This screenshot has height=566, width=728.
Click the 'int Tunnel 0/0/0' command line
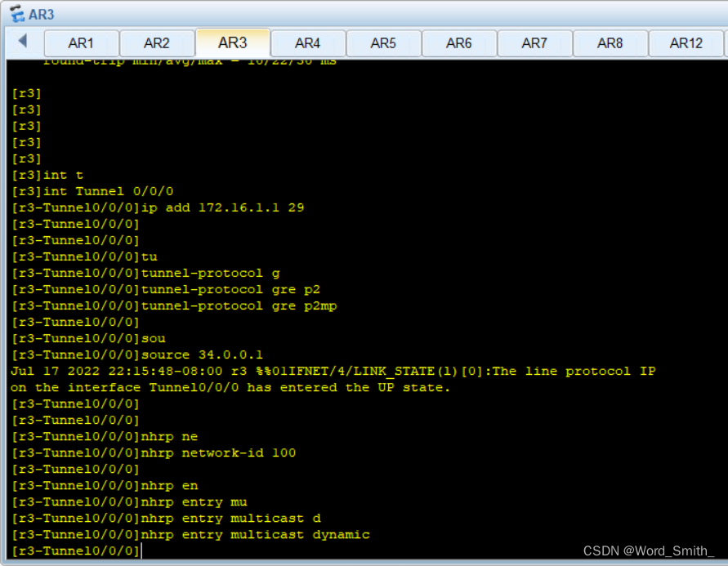point(92,191)
